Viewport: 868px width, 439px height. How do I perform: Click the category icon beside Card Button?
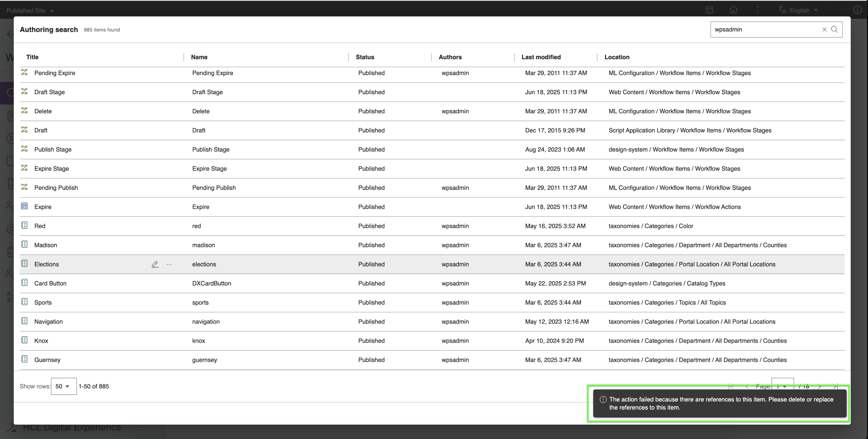(x=24, y=283)
